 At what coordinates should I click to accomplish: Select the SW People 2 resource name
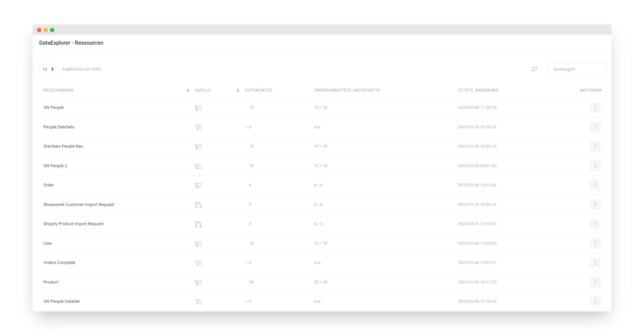tap(55, 166)
